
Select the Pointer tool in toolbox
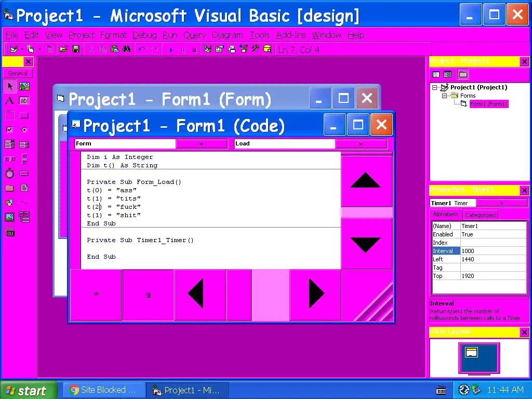tap(10, 86)
